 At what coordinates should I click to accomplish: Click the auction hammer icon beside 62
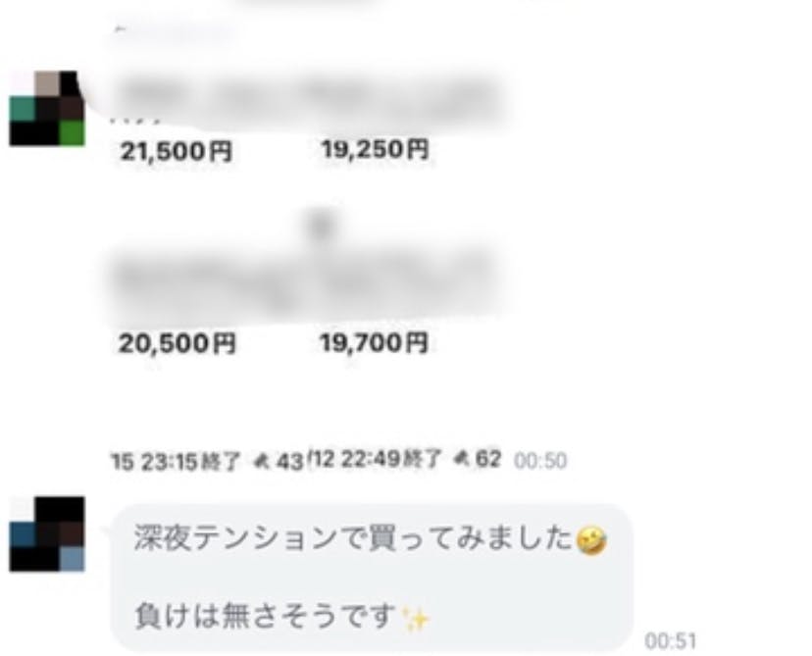(462, 458)
